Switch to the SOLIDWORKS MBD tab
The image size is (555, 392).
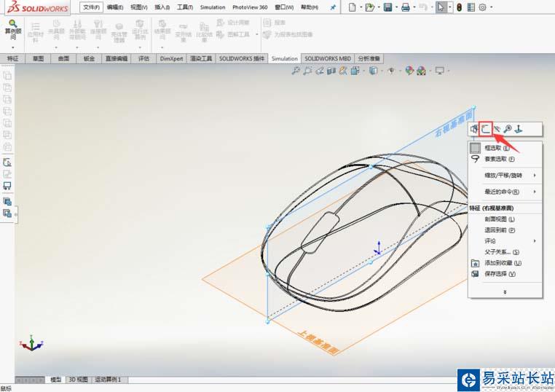point(328,58)
